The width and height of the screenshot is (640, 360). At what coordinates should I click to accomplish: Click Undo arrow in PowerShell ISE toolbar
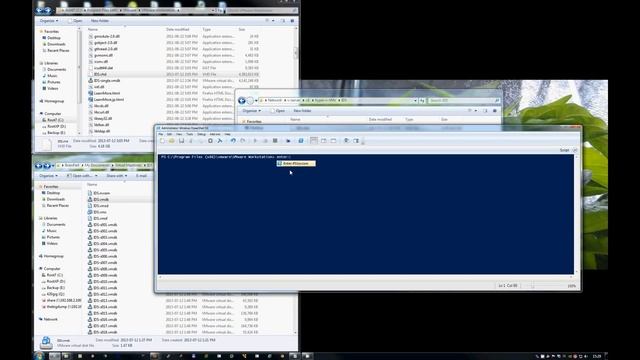tap(233, 141)
